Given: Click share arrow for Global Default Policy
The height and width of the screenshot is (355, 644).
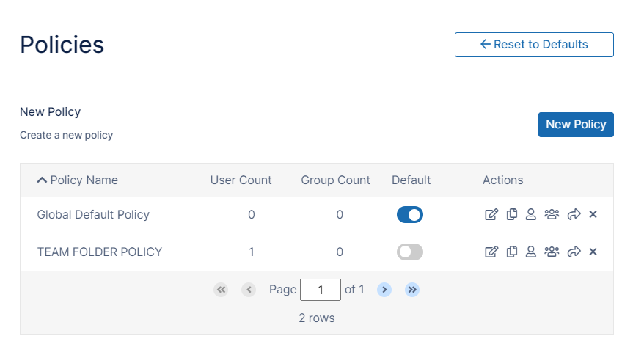Looking at the screenshot, I should (x=574, y=214).
